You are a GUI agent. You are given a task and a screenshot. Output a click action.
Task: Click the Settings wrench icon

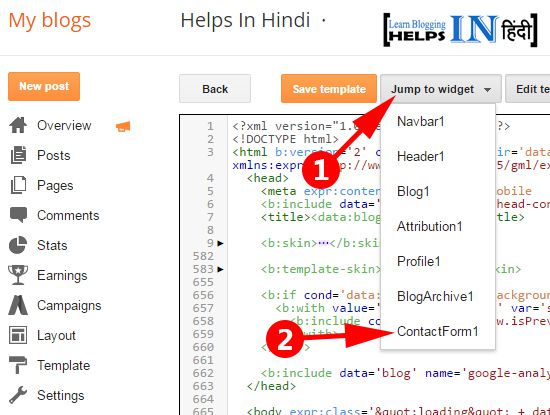point(18,395)
